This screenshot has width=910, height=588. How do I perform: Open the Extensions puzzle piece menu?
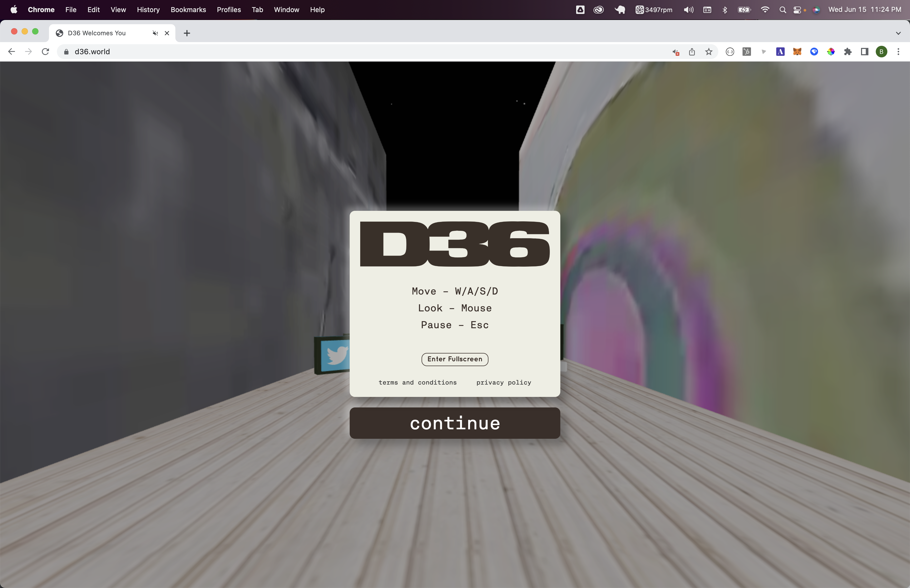tap(847, 52)
